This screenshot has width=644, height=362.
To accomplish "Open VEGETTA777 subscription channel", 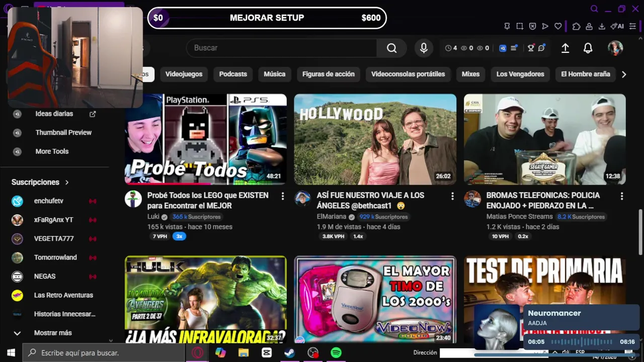I will point(54,239).
